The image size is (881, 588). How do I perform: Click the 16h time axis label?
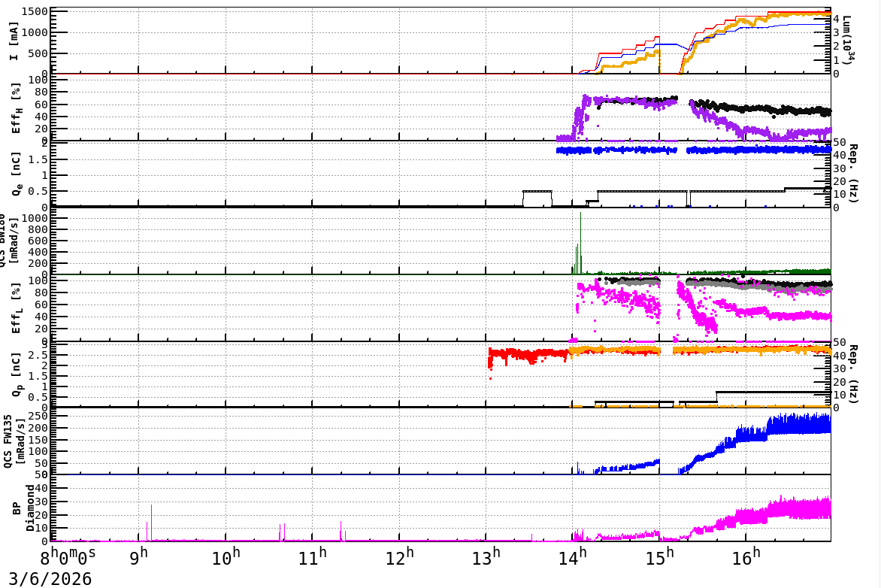tap(746, 556)
